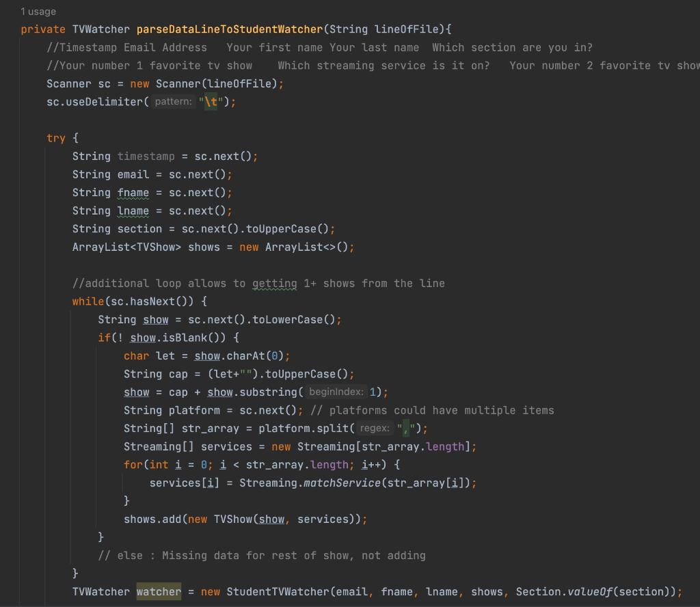Click the "regex:" inlay hint in platform.split
The image size is (700, 607).
coord(375,428)
